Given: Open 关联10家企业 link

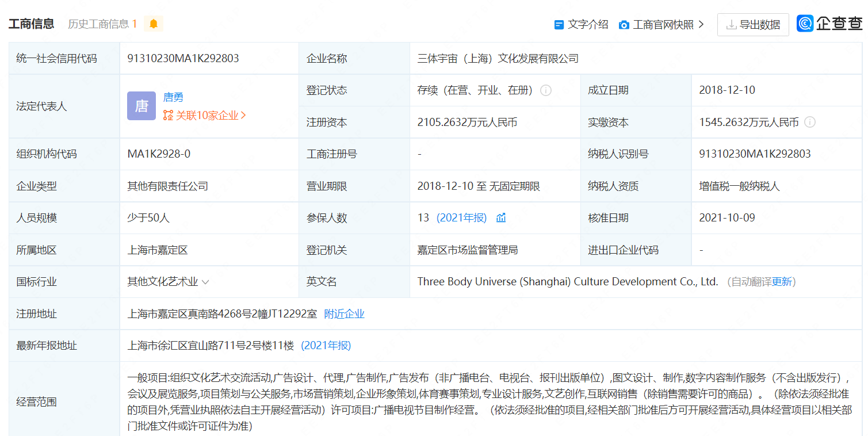Looking at the screenshot, I should coord(211,115).
